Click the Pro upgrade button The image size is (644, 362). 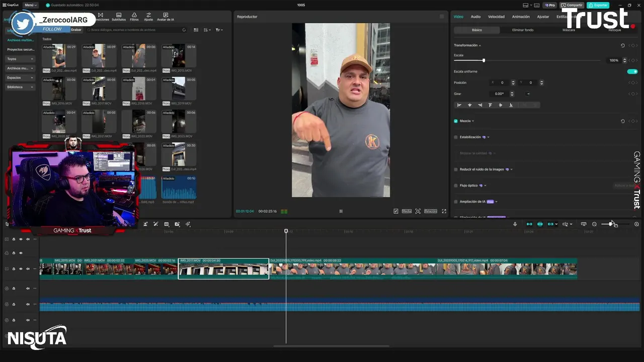(550, 5)
